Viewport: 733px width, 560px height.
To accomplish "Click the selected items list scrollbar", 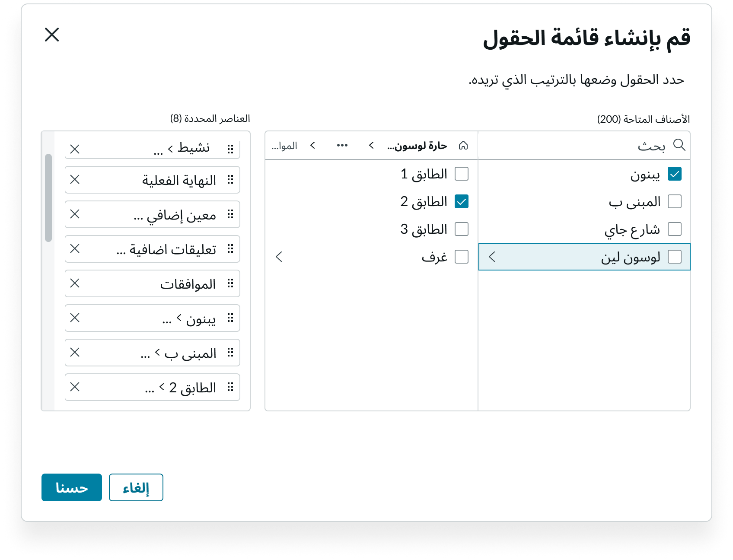I will pyautogui.click(x=48, y=198).
